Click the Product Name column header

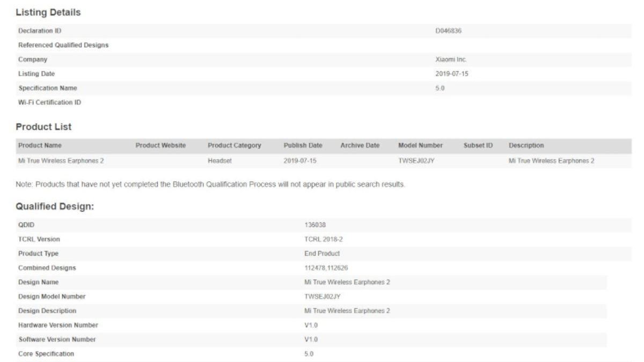point(40,145)
